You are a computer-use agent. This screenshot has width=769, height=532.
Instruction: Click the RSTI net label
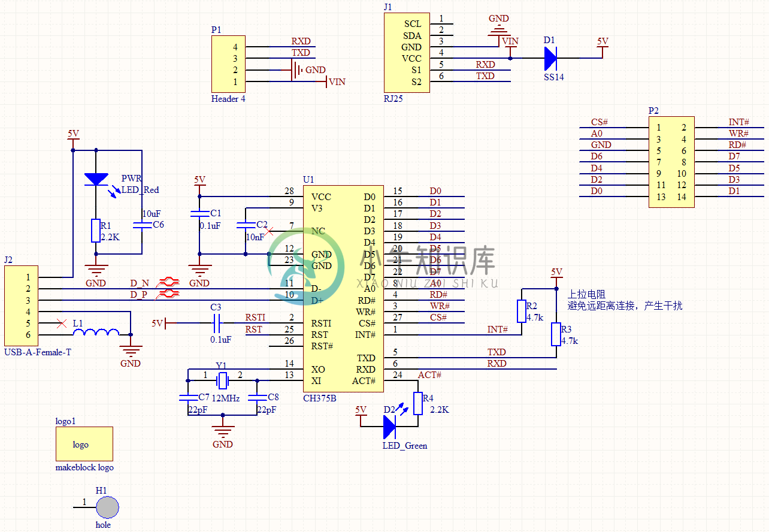tap(255, 318)
